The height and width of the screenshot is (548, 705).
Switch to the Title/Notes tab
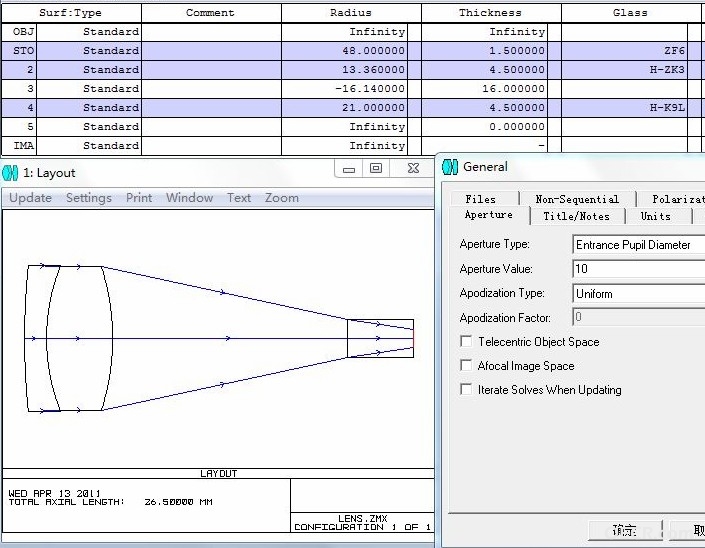pos(576,216)
